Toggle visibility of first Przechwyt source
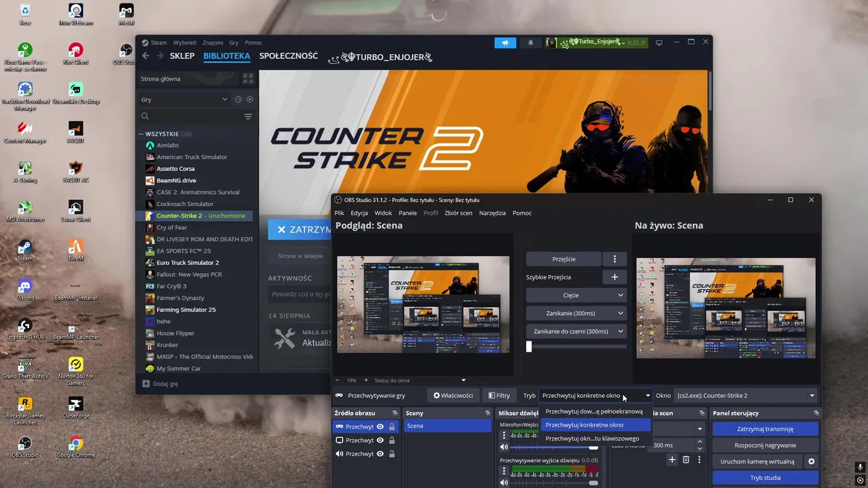This screenshot has height=488, width=868. pos(380,427)
